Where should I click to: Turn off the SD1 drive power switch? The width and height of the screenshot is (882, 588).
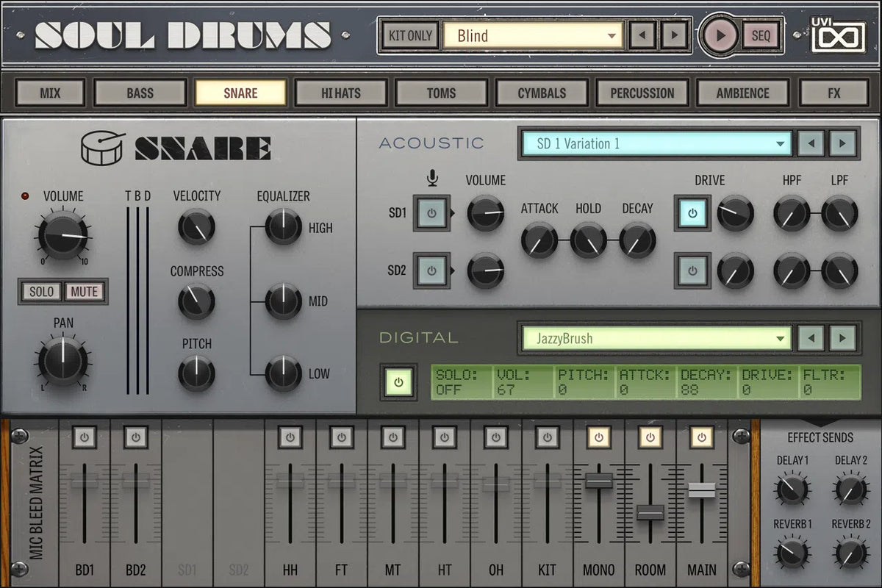click(692, 214)
